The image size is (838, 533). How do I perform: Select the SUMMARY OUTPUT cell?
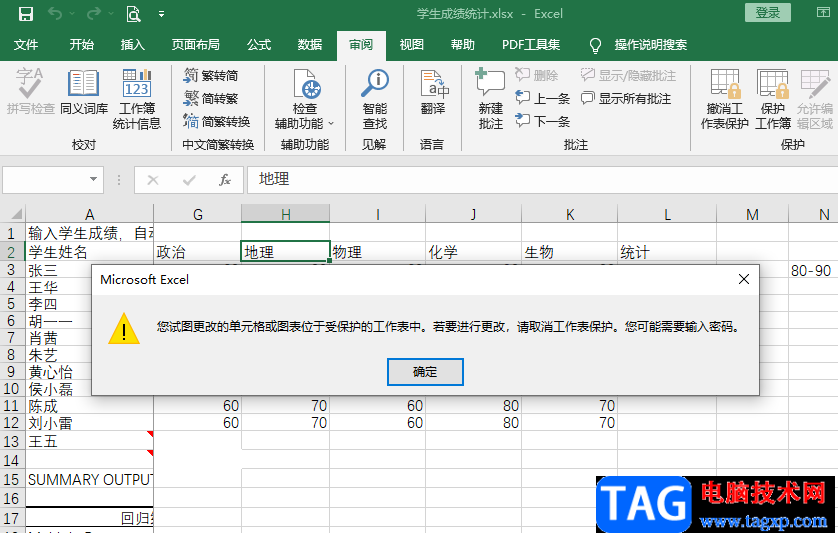tap(89, 480)
